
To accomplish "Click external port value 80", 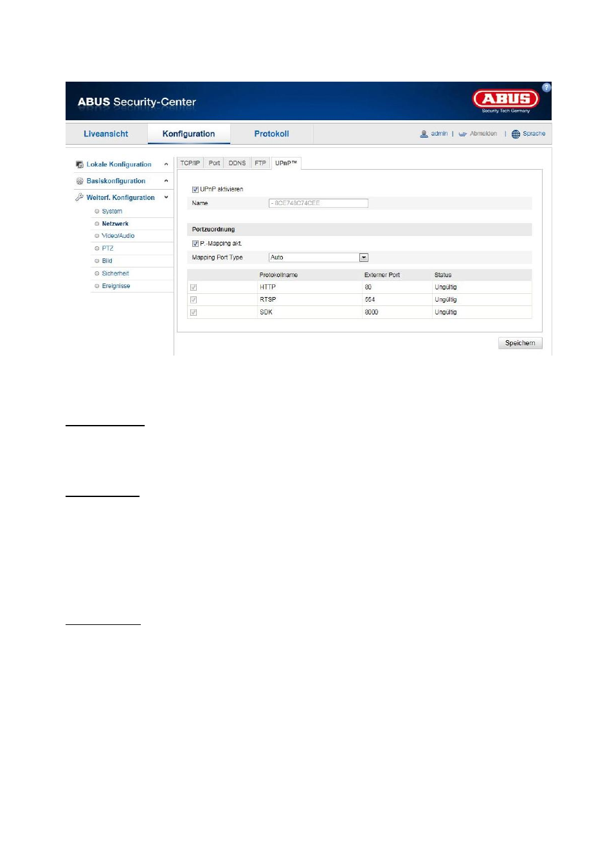I will coord(368,287).
